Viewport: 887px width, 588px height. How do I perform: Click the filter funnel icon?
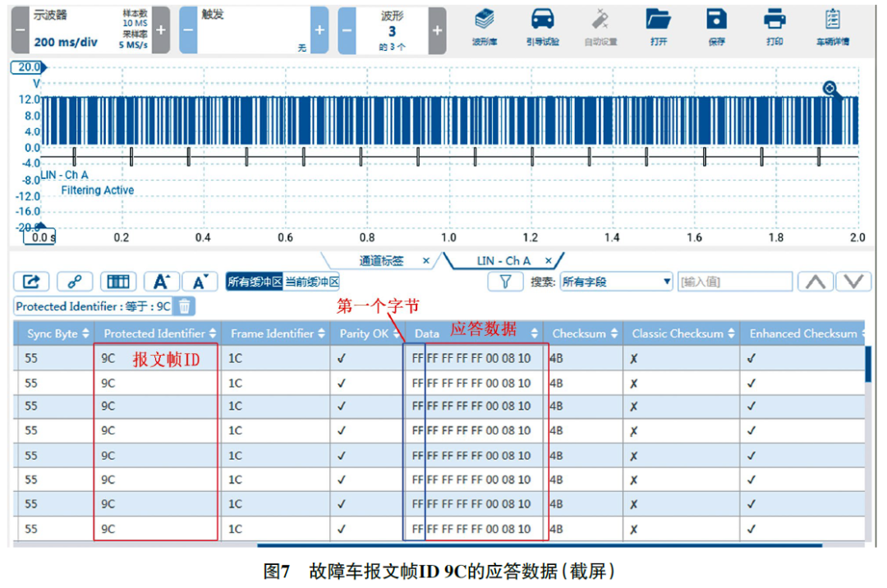tap(506, 282)
